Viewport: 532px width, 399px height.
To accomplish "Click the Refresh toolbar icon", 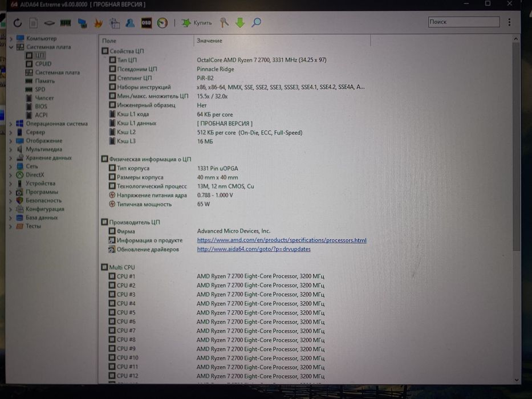I will click(18, 23).
